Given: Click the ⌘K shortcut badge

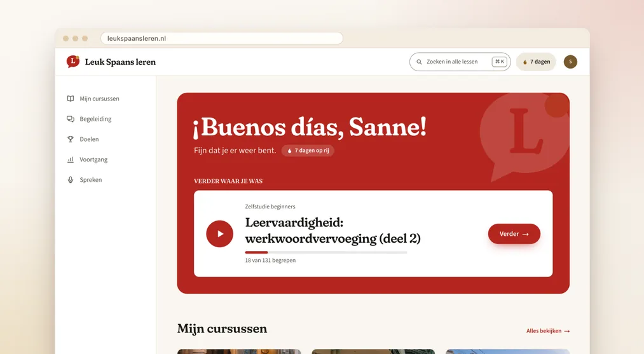Looking at the screenshot, I should tap(500, 62).
